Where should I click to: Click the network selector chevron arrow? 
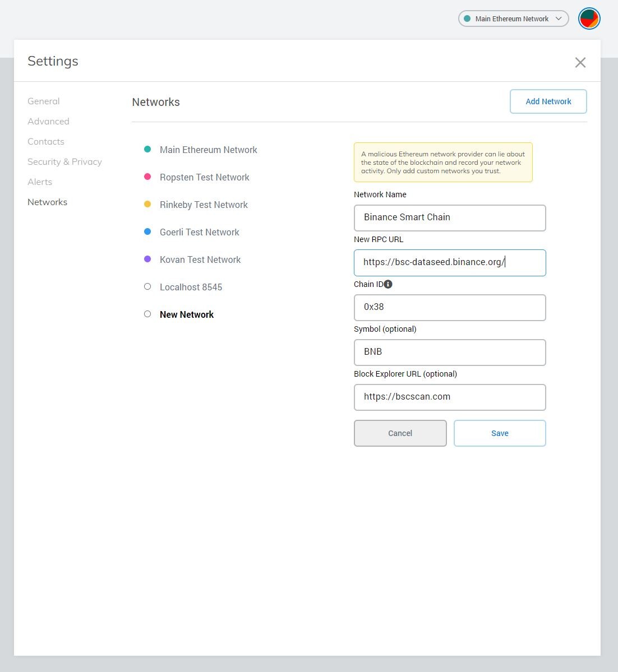click(x=559, y=18)
